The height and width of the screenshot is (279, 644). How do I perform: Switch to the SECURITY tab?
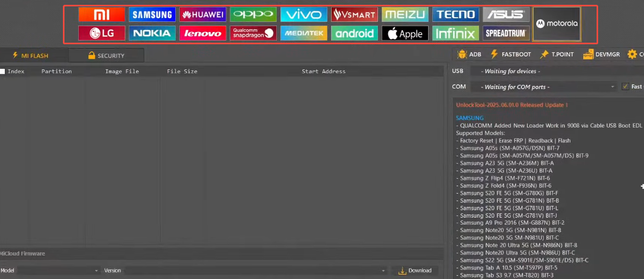point(106,55)
